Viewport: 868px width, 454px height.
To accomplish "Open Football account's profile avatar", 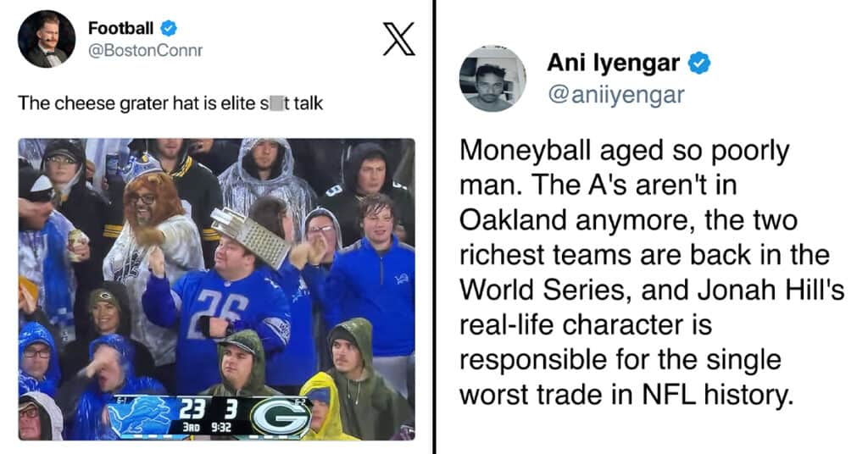I will click(x=47, y=39).
